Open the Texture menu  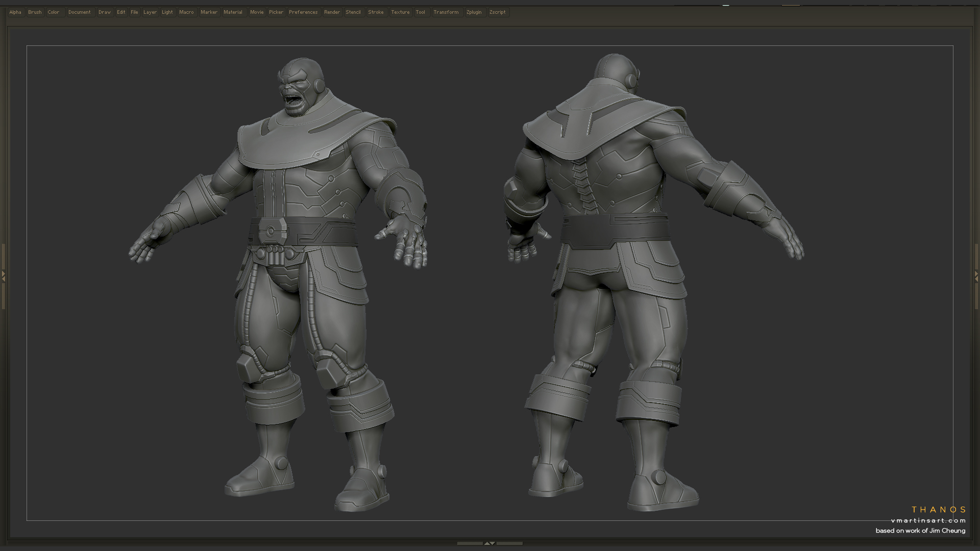click(400, 12)
